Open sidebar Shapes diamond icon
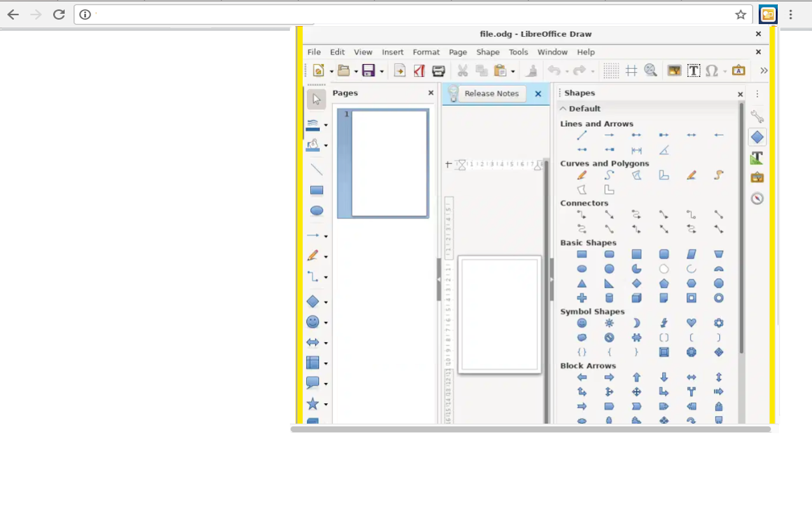Image resolution: width=812 pixels, height=508 pixels. click(757, 137)
